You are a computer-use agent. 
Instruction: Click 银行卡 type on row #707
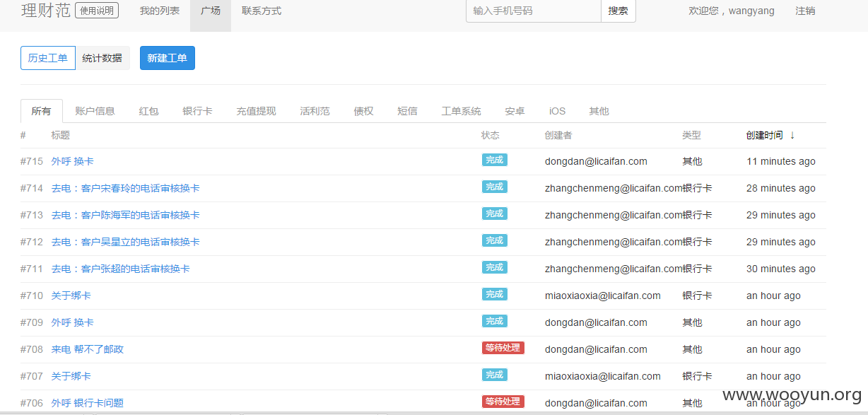click(x=697, y=376)
